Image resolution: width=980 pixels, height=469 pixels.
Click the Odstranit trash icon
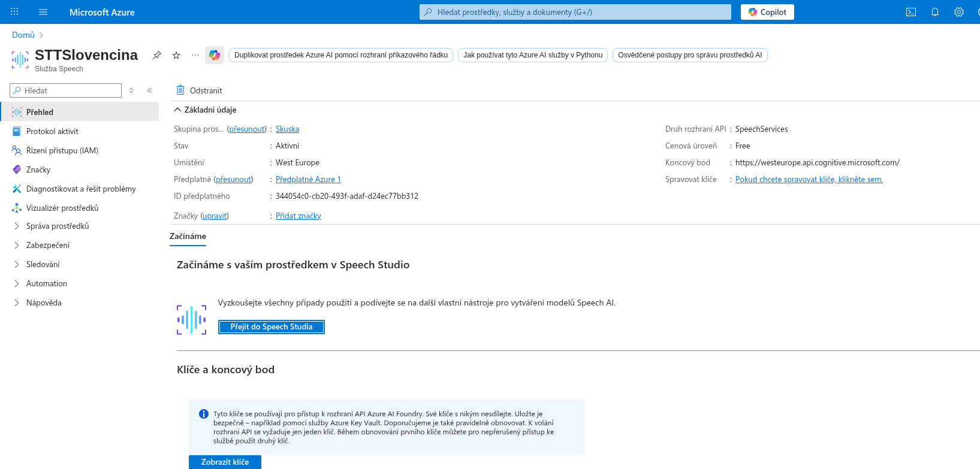pyautogui.click(x=180, y=90)
